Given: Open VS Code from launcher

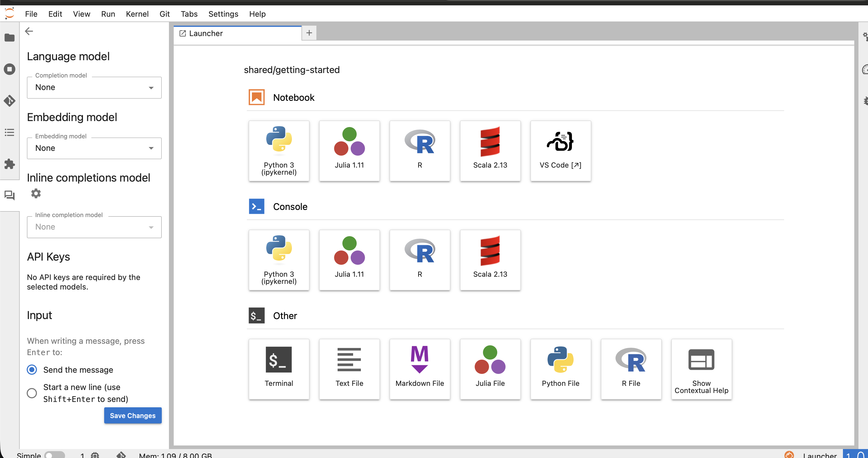Looking at the screenshot, I should 560,151.
